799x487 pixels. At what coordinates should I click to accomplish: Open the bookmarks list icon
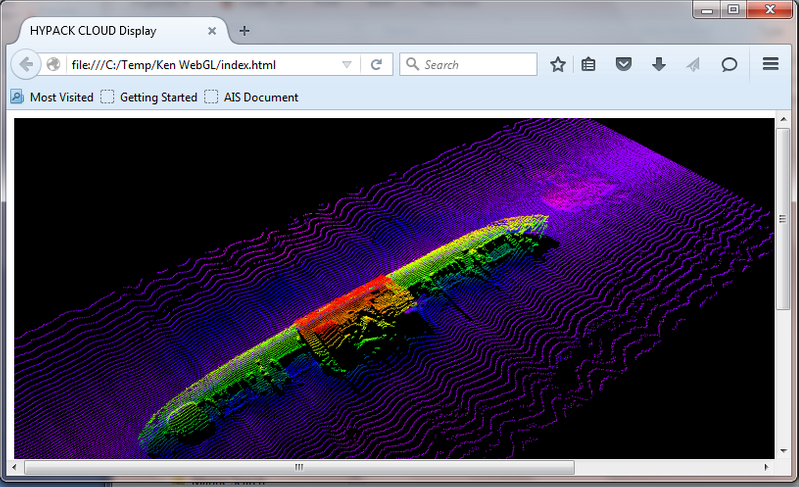pyautogui.click(x=589, y=65)
